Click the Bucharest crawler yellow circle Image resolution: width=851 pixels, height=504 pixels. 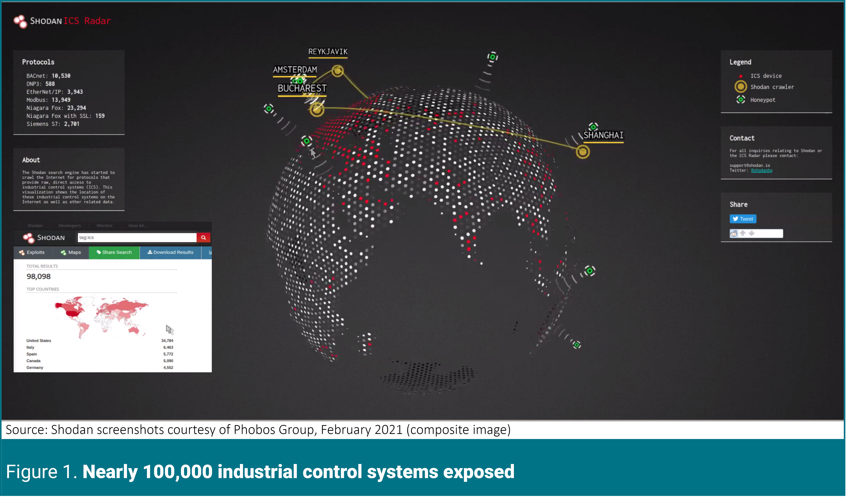point(317,109)
